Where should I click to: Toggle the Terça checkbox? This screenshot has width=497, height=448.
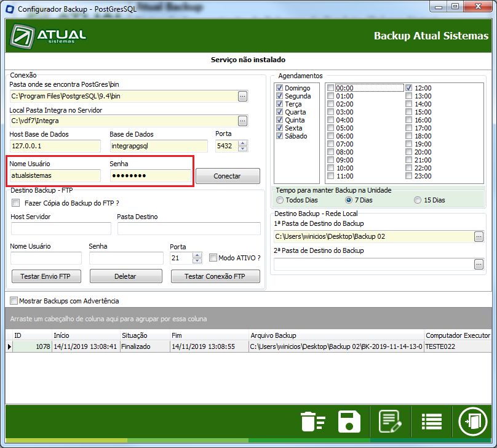tap(279, 103)
